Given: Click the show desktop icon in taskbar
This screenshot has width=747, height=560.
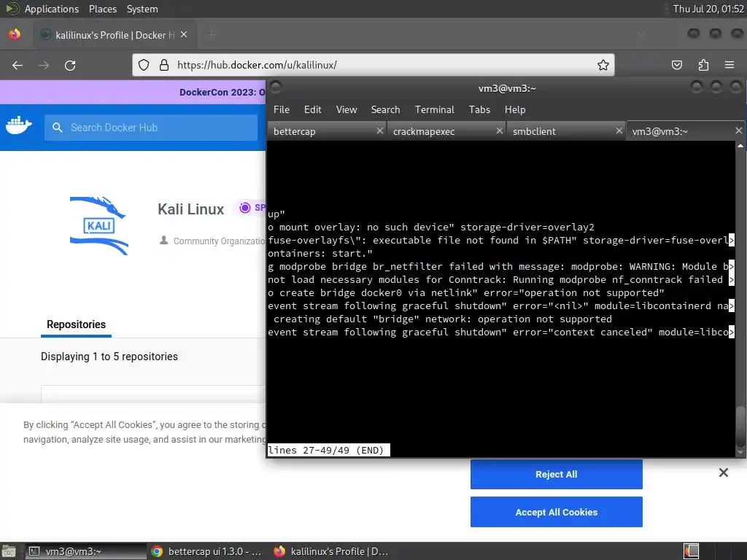Looking at the screenshot, I should 9,551.
